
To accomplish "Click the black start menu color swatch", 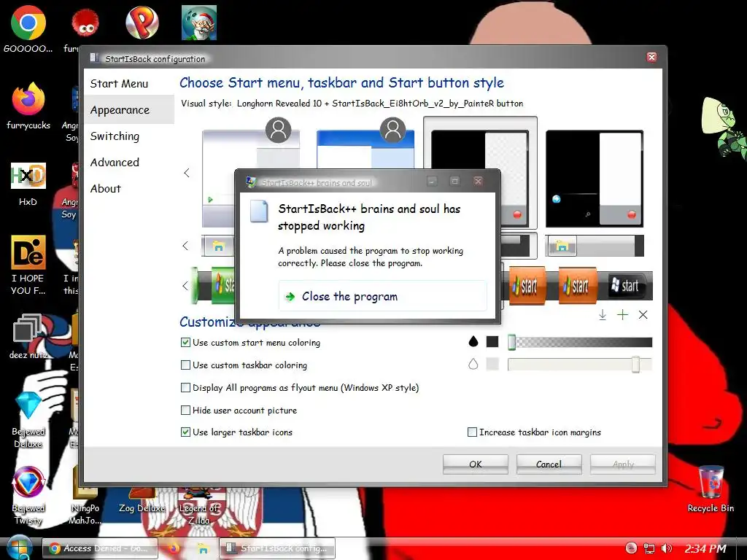I will (492, 341).
